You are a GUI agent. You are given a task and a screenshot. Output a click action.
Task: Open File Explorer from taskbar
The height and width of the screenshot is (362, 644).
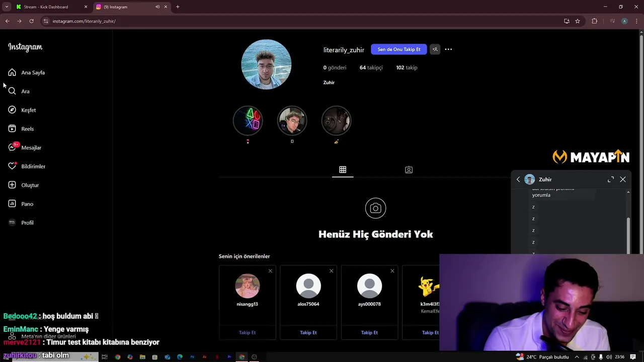coord(142,357)
